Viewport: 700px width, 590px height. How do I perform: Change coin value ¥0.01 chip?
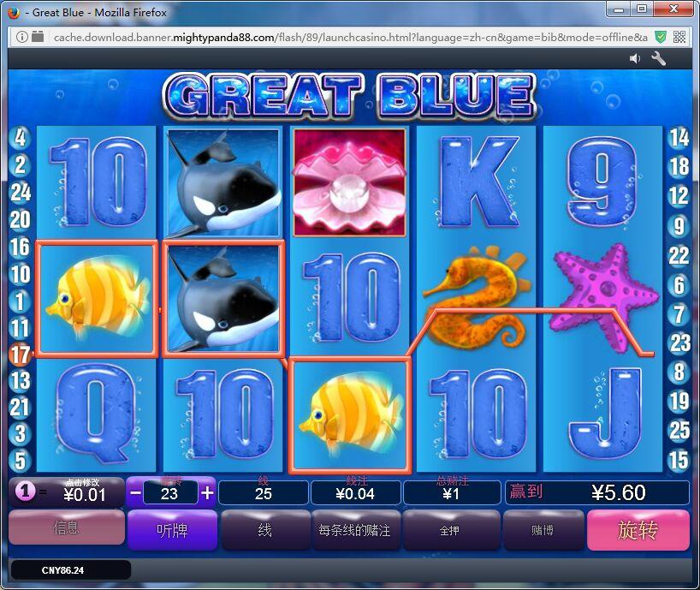67,492
